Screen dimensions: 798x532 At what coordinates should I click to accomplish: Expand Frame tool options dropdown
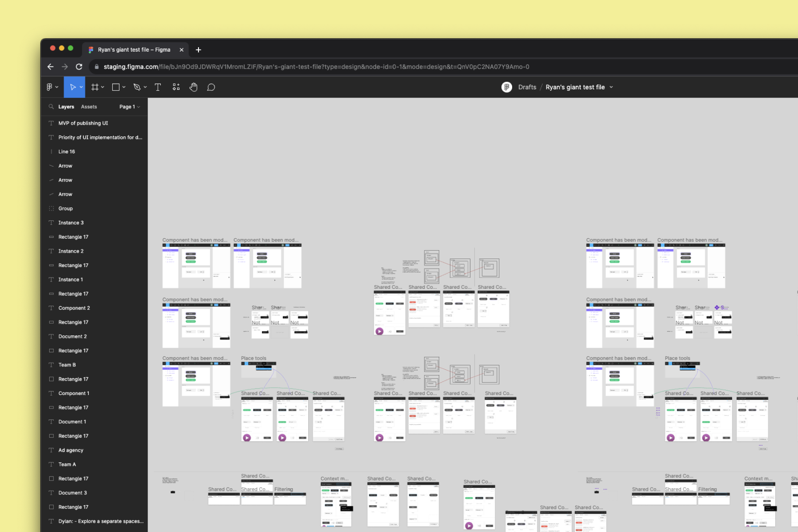103,87
